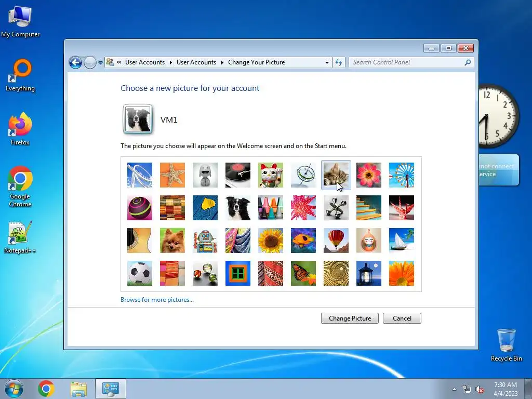Choose the Pomeranian dog picture
Viewport: 532px width, 399px height.
[172, 241]
